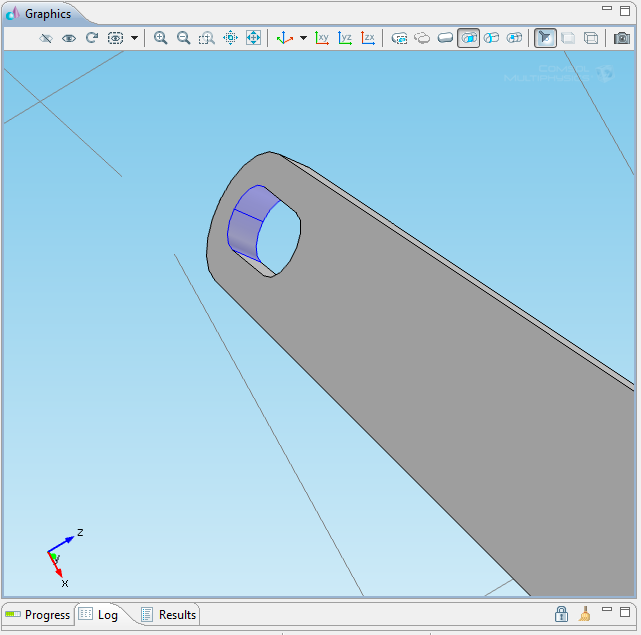Image resolution: width=641 pixels, height=635 pixels.
Task: Enable Select Points mode
Action: click(x=514, y=38)
